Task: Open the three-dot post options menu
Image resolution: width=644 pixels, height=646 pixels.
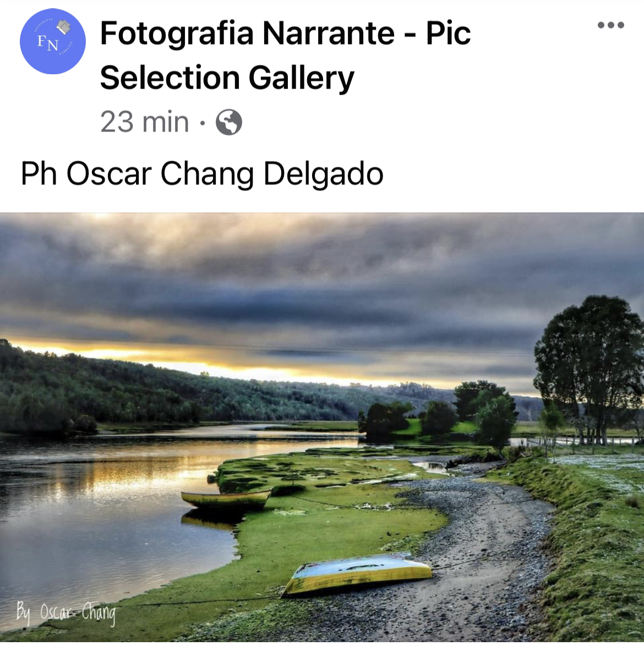Action: click(610, 25)
